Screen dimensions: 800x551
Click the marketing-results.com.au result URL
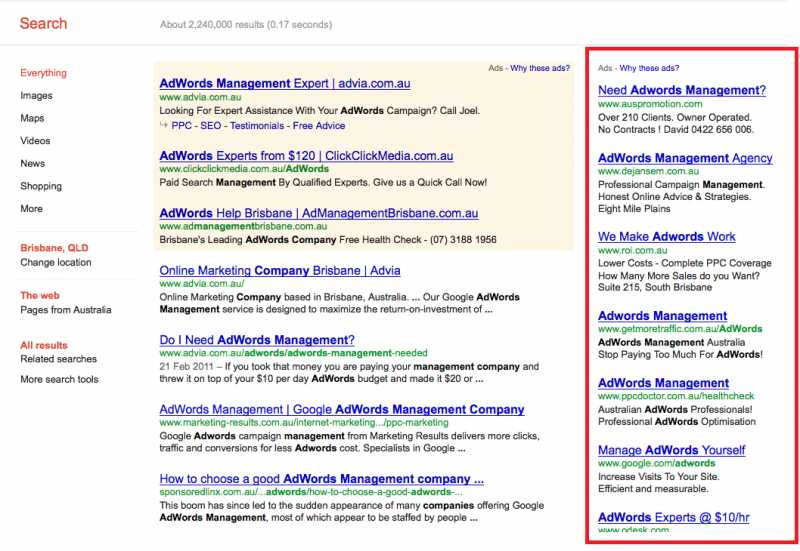point(304,422)
